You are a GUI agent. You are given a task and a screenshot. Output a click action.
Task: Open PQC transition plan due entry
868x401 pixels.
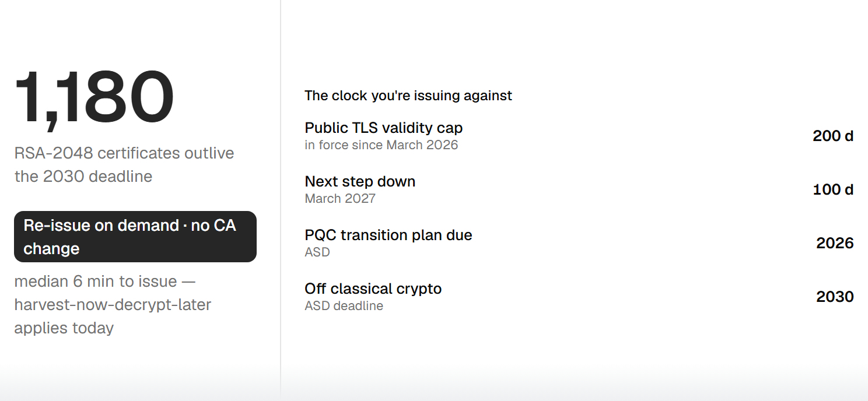[x=579, y=243]
